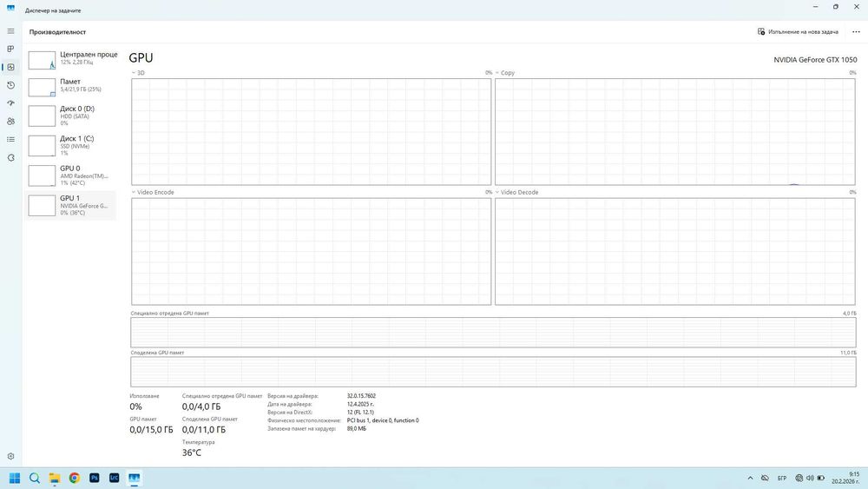The height and width of the screenshot is (489, 868).
Task: Open Windows Search from taskbar
Action: tap(35, 478)
